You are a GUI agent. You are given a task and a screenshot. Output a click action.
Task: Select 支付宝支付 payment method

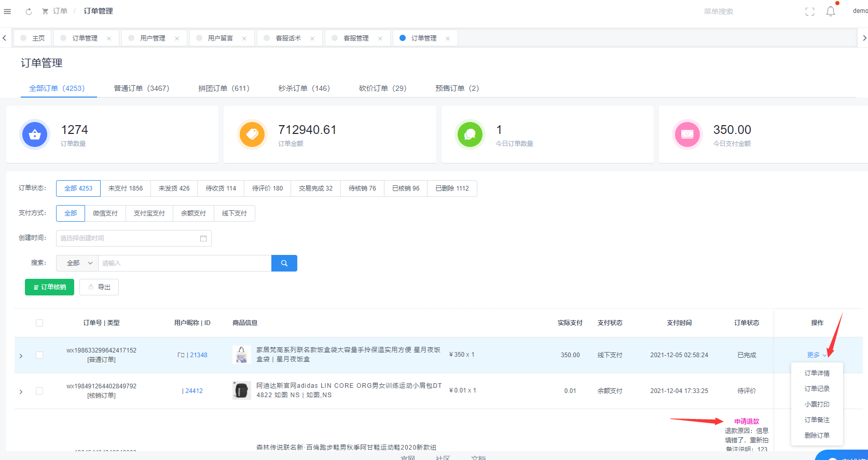(x=149, y=213)
